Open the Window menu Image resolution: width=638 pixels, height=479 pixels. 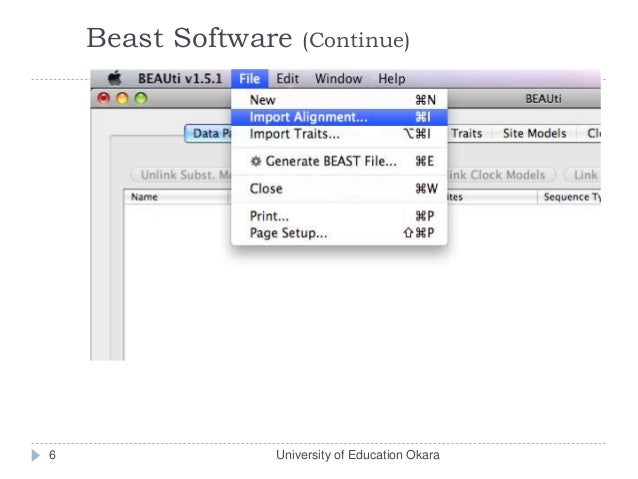(339, 79)
